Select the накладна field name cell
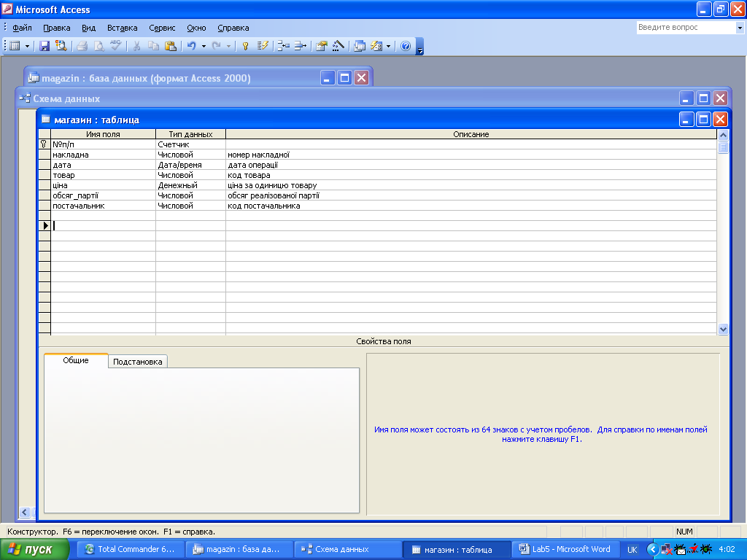The width and height of the screenshot is (747, 560). tap(103, 155)
